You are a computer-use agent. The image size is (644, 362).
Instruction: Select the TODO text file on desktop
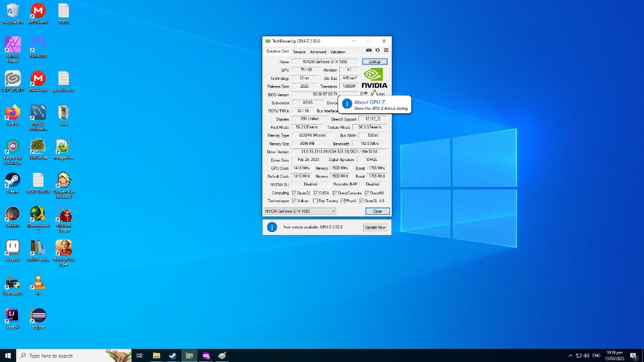tap(64, 14)
